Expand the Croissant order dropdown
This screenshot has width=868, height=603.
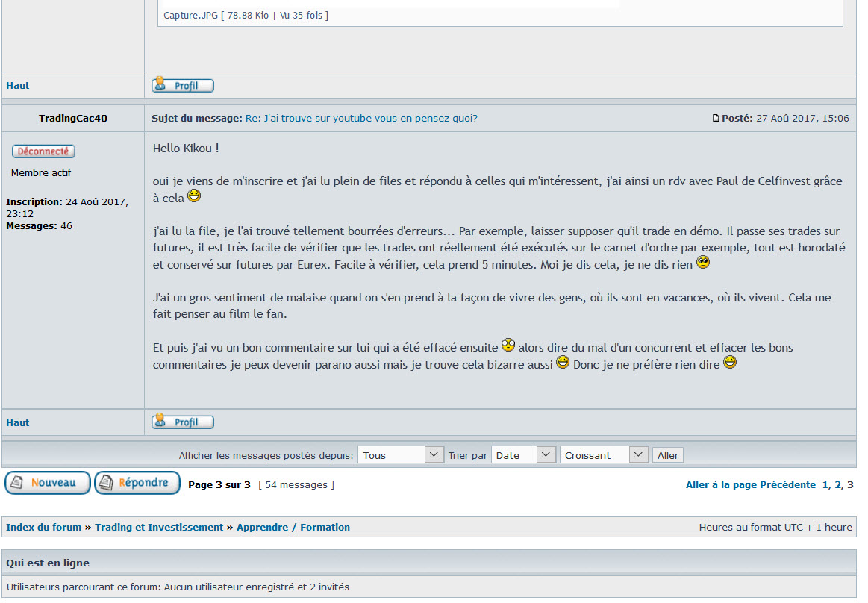coord(604,455)
